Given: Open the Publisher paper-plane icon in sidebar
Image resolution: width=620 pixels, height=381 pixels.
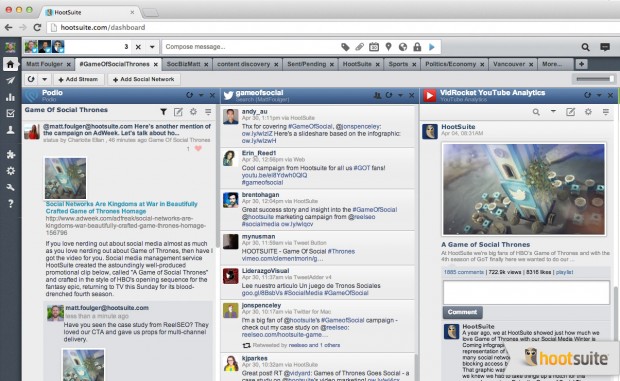Looking at the screenshot, I should (10, 81).
